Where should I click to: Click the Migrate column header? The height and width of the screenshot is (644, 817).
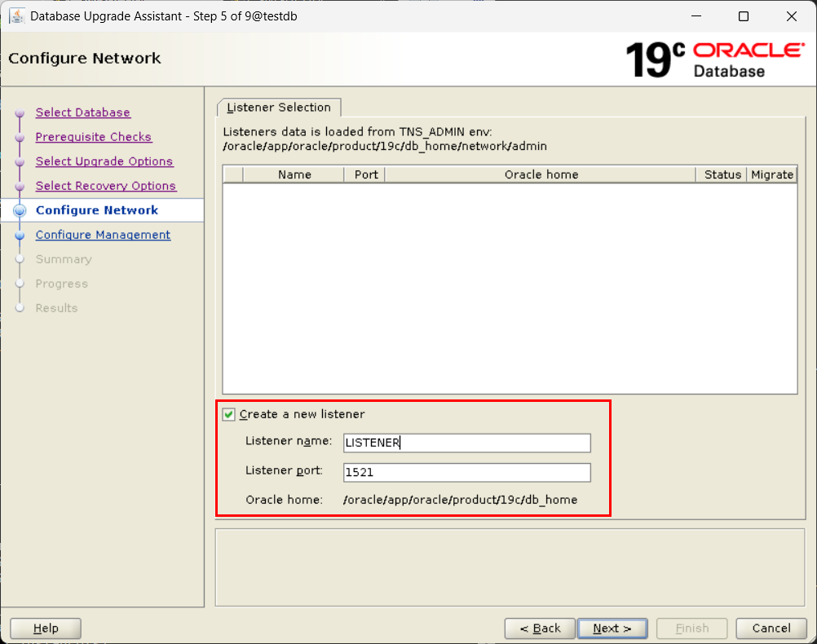(772, 174)
